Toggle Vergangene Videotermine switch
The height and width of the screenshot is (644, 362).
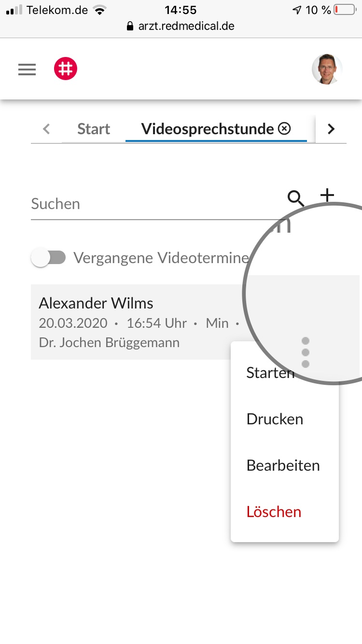click(48, 258)
